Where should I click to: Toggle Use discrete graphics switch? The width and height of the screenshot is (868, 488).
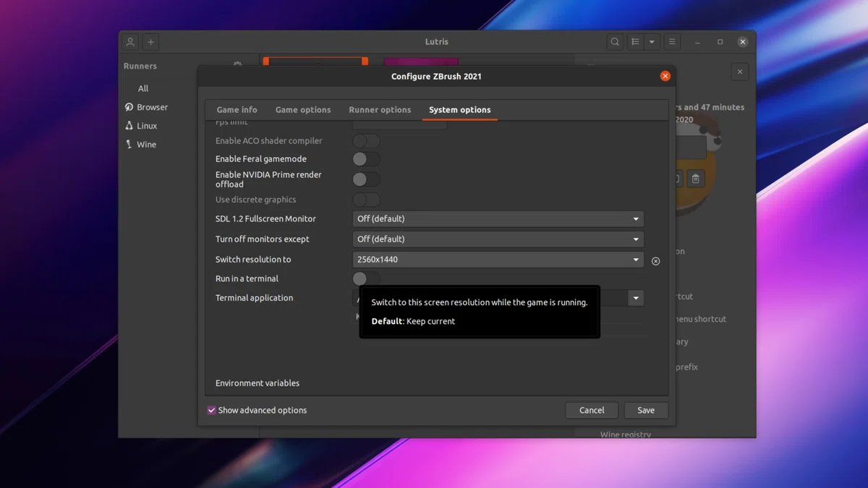pyautogui.click(x=366, y=200)
